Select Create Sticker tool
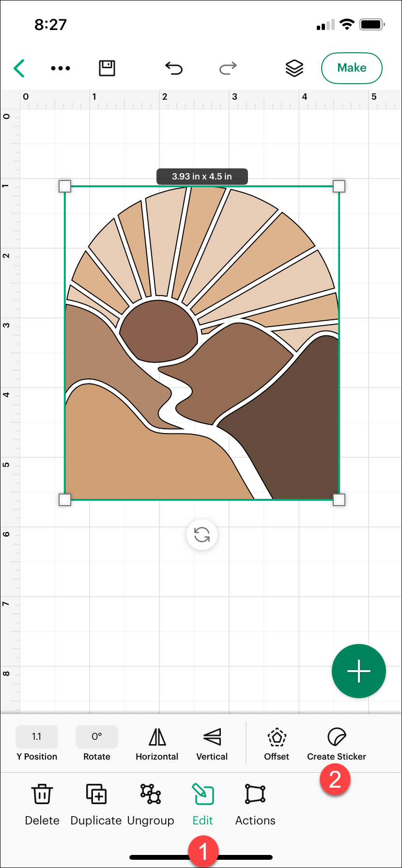Screen dimensions: 402x868 pyautogui.click(x=337, y=744)
